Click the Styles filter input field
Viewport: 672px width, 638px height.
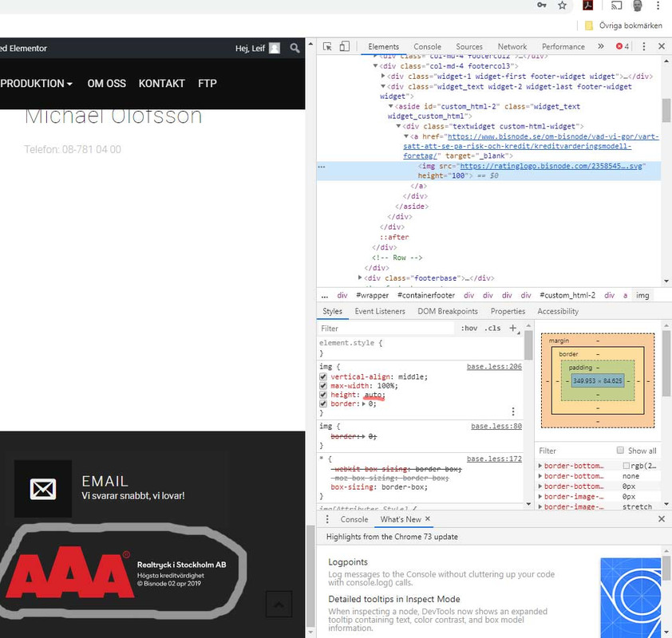click(385, 328)
